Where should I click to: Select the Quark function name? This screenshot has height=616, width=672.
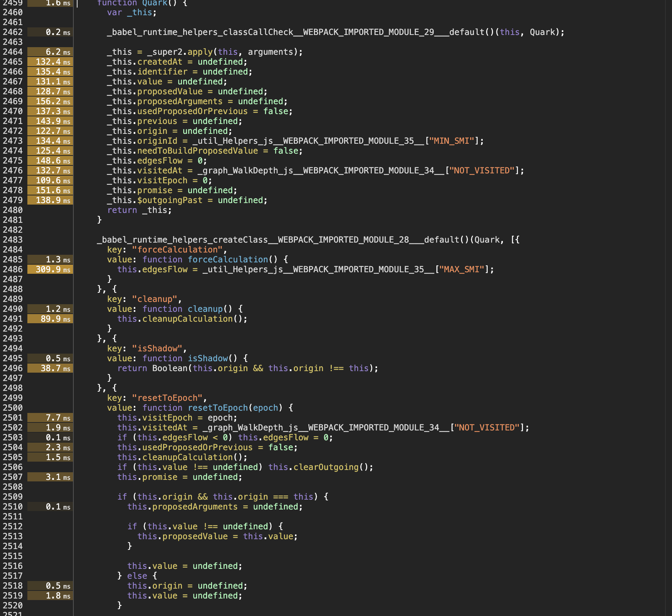[154, 3]
